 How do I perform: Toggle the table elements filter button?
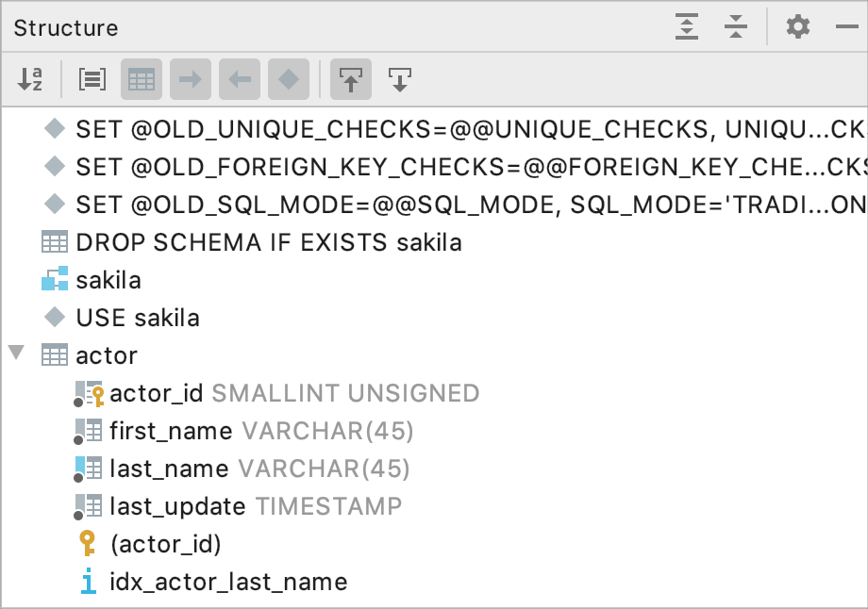pyautogui.click(x=142, y=80)
